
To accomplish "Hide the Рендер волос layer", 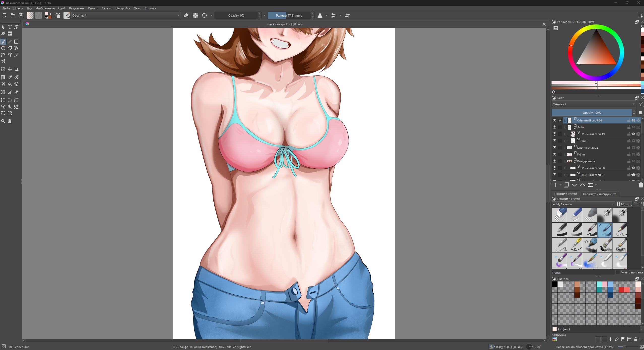I will (x=555, y=161).
